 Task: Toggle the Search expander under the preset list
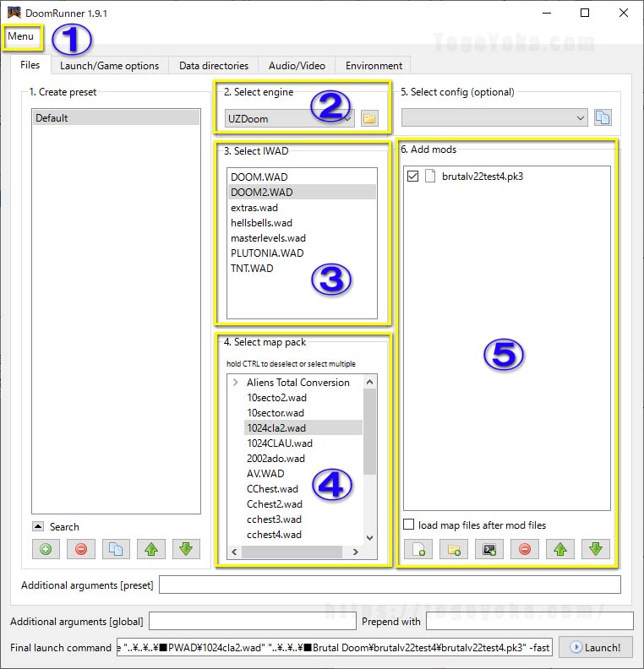[38, 526]
